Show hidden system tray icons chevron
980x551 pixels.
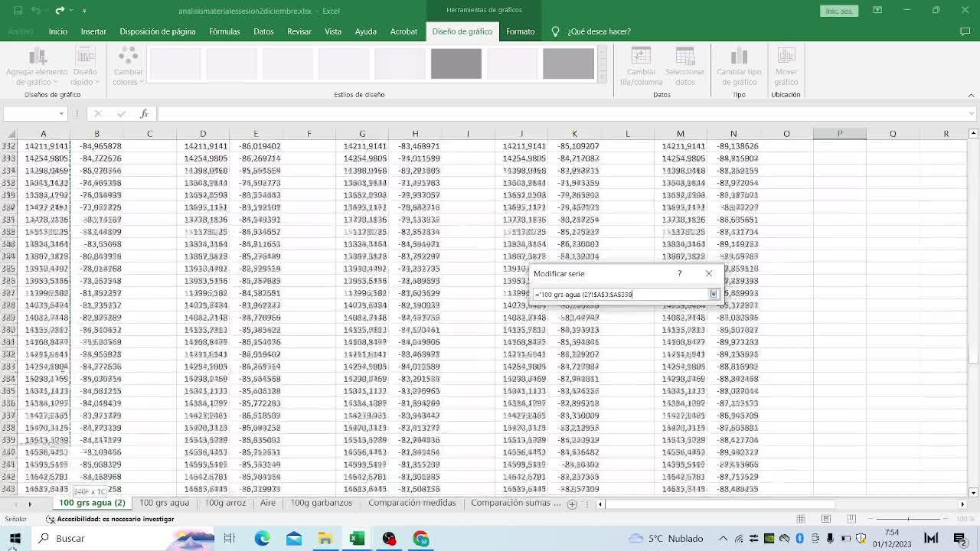724,539
